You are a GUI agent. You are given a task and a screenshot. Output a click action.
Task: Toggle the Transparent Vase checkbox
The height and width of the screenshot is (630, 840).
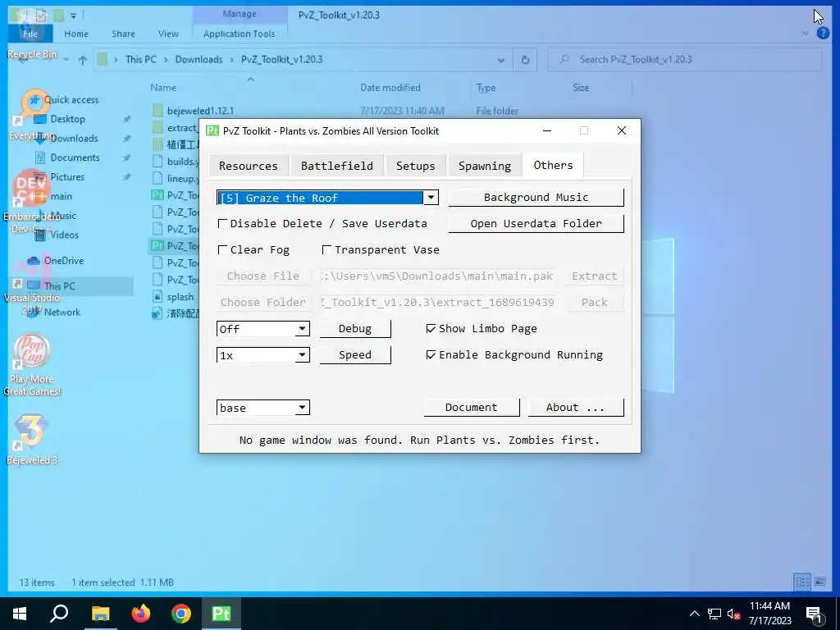tap(326, 249)
